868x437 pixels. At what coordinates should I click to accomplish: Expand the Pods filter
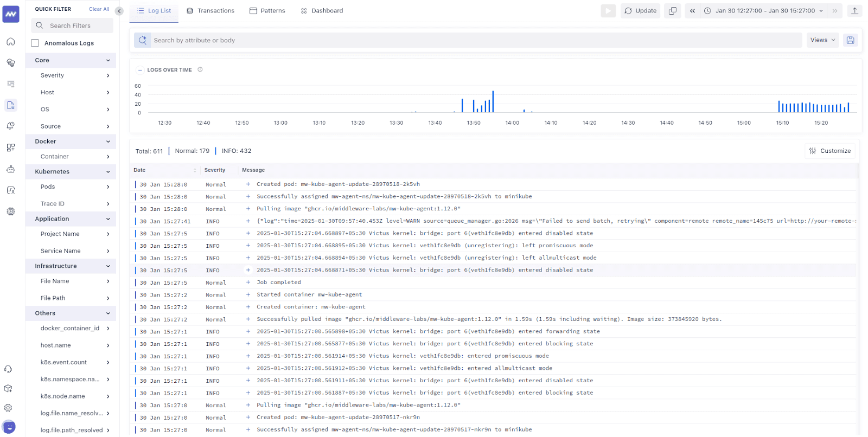tap(108, 187)
